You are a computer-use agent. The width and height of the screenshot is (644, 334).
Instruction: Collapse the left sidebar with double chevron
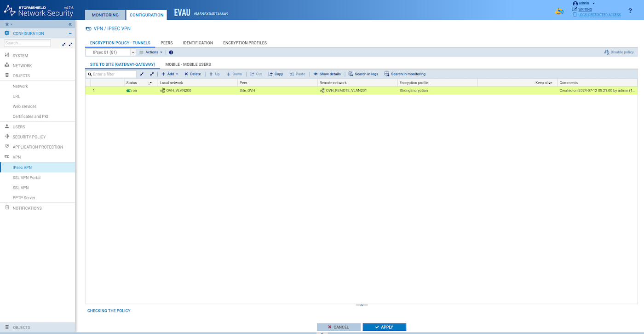pyautogui.click(x=70, y=24)
